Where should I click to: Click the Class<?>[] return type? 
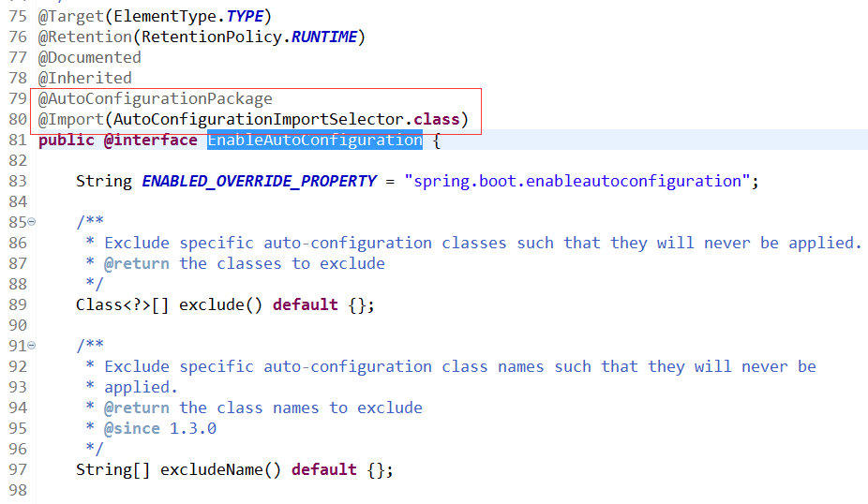click(123, 304)
